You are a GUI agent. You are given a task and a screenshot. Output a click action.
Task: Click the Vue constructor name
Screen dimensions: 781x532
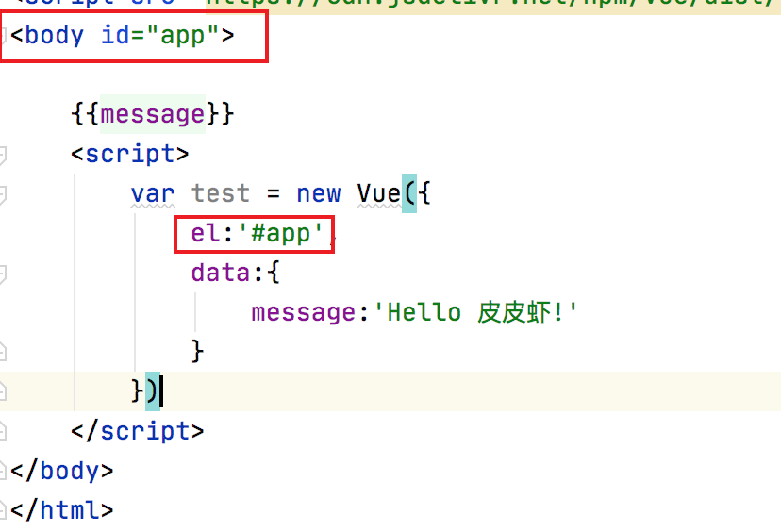coord(379,193)
